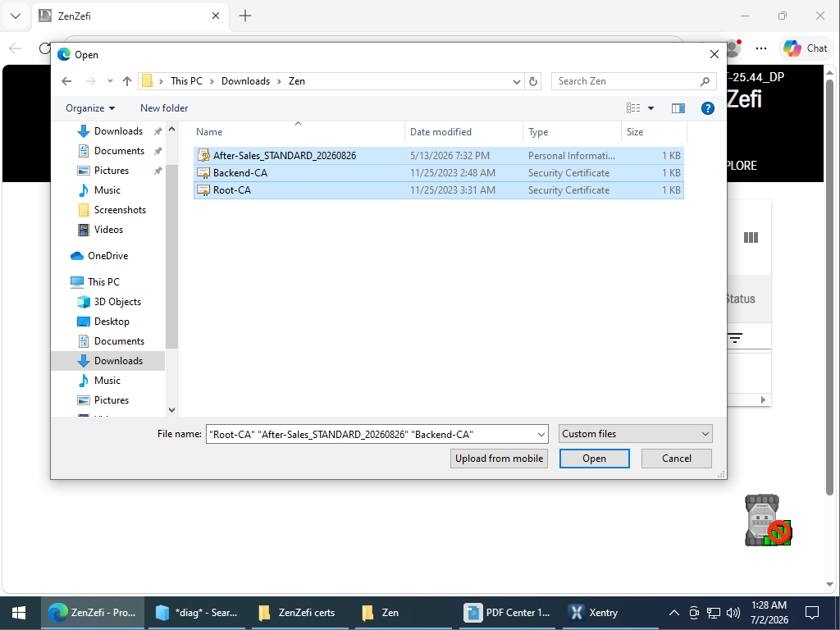Open the view options dropdown arrow
The image size is (840, 630).
[651, 108]
